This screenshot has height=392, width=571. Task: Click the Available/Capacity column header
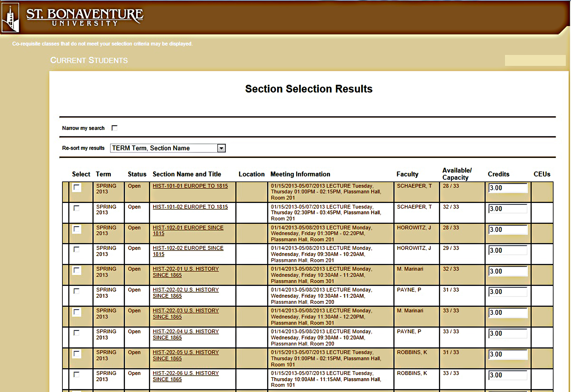(457, 174)
